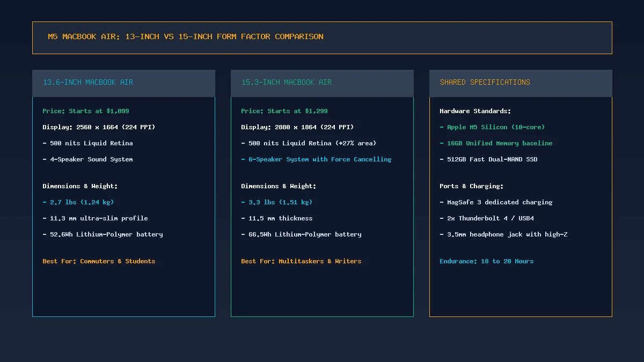Click the M5 MacBook Air comparison title
Viewport: 644px width, 362px height.
click(186, 37)
